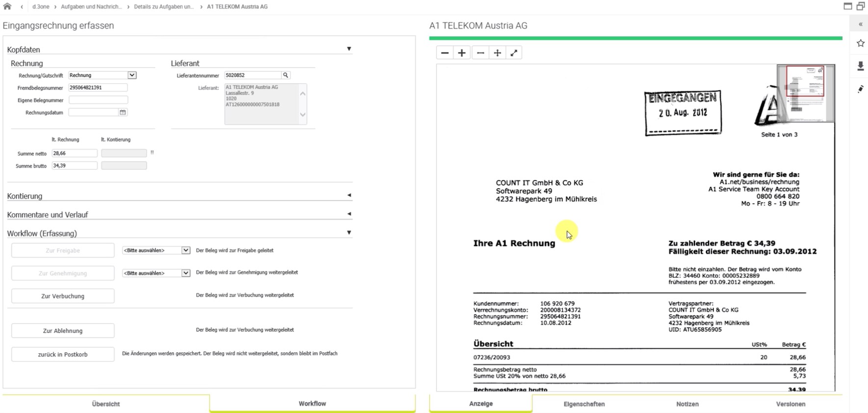Click the 'Übersicht' heading in the invoice
The height and width of the screenshot is (413, 868).
click(x=493, y=344)
